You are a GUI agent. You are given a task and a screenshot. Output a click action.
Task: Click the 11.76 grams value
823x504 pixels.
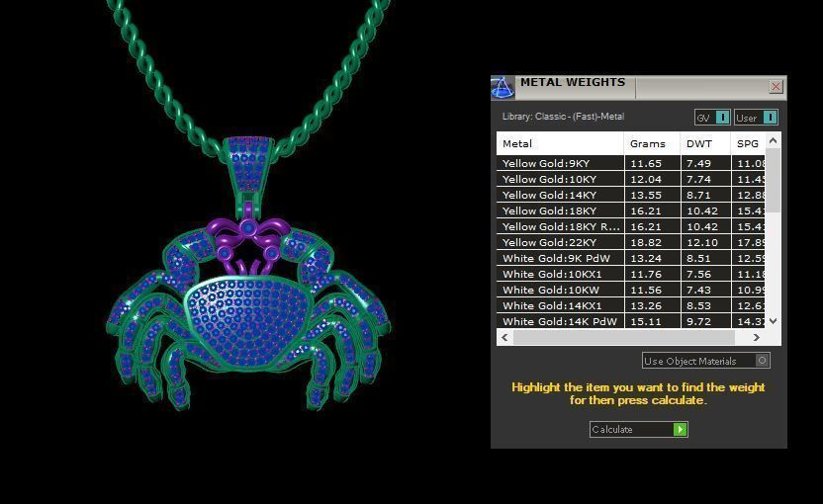tap(646, 274)
